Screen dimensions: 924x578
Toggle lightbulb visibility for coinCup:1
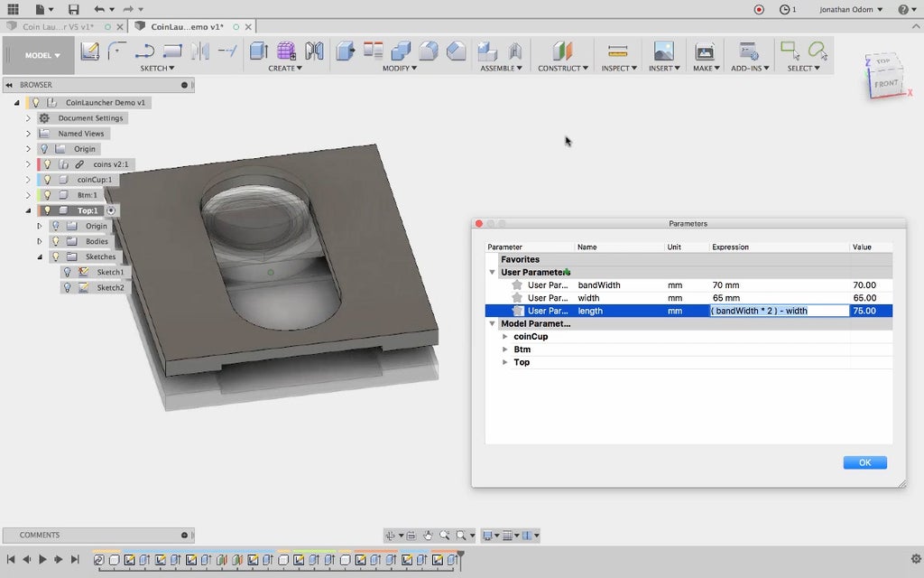coord(46,180)
